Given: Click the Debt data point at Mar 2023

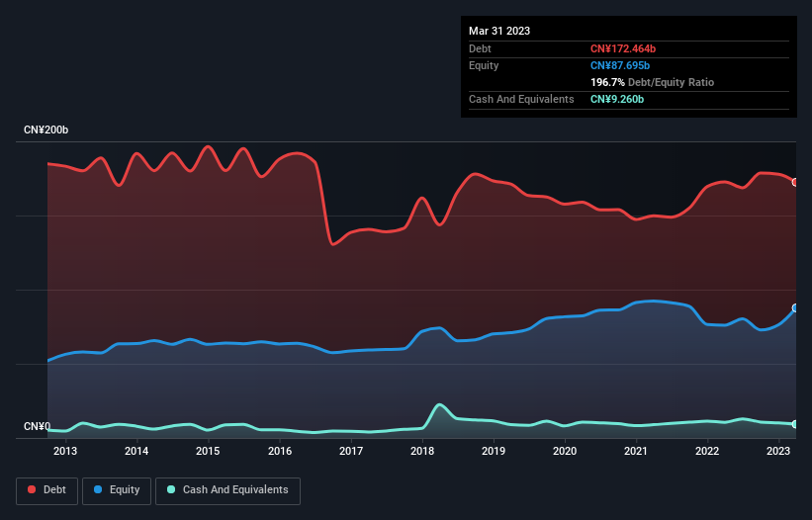Looking at the screenshot, I should point(795,182).
